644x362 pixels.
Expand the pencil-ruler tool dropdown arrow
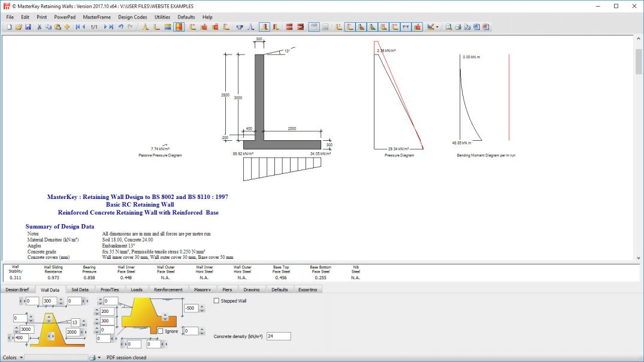coord(437,27)
